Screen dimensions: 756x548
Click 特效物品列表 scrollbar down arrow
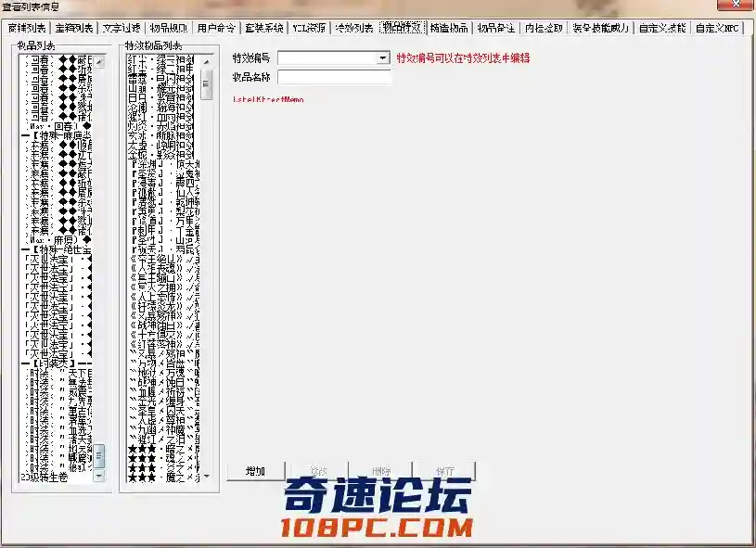point(206,476)
